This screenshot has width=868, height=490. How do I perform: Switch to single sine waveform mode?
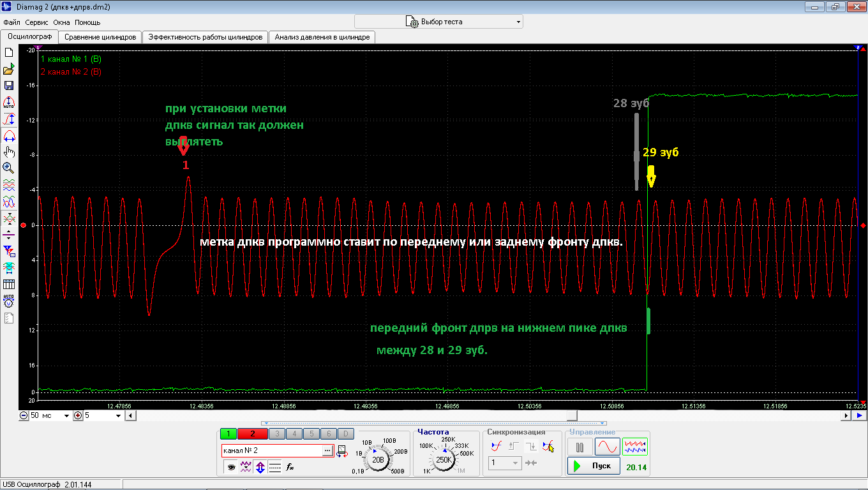608,447
